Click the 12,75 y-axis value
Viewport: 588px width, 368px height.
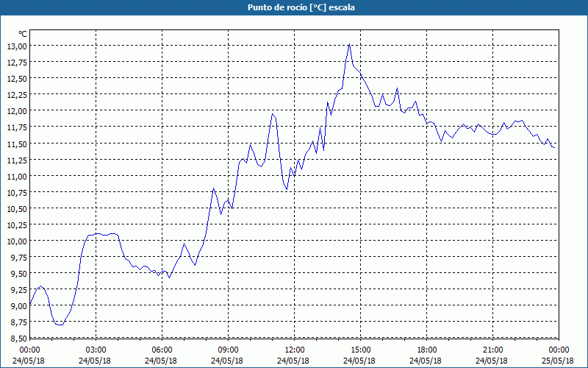pyautogui.click(x=17, y=63)
